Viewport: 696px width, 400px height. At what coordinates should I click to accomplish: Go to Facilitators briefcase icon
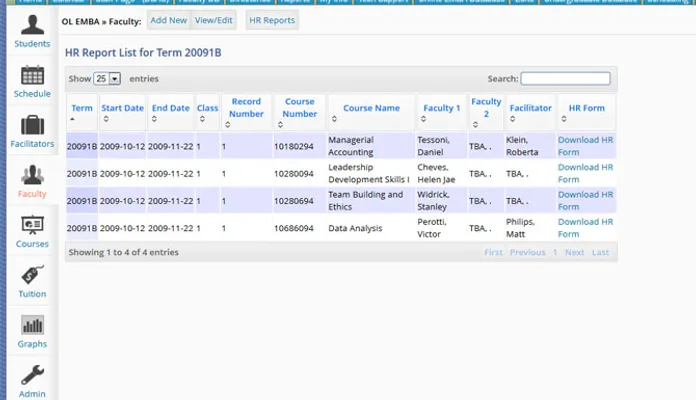coord(32,130)
